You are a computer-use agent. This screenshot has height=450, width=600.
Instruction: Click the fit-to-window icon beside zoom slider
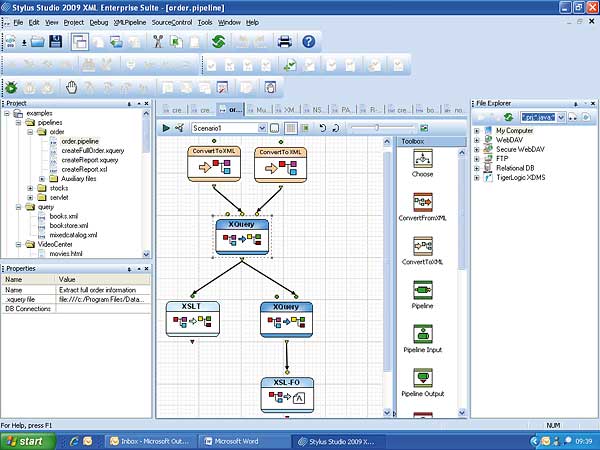point(424,128)
